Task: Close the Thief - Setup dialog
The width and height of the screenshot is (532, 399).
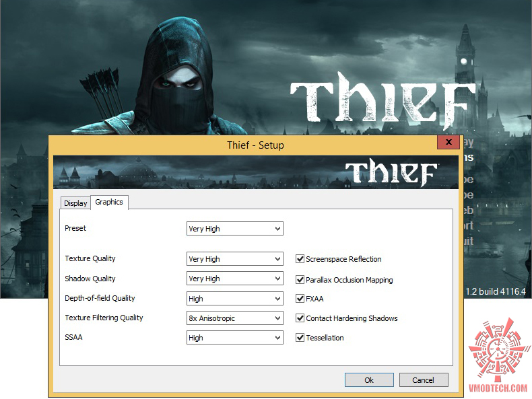Action: [448, 142]
